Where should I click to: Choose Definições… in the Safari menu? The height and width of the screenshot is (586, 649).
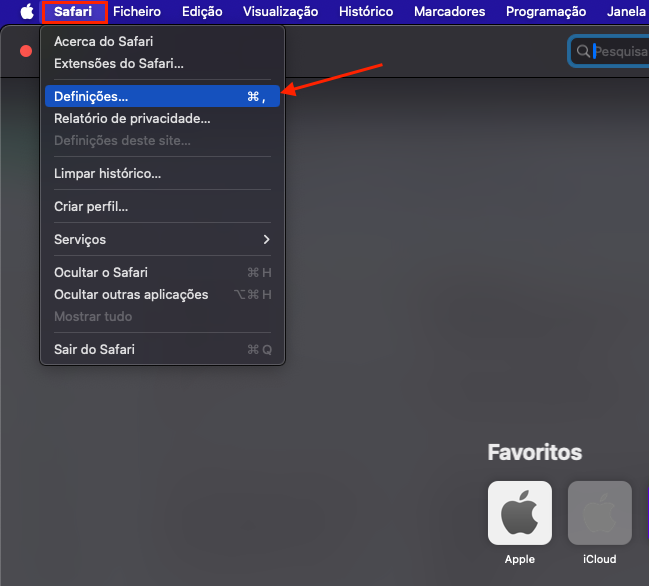click(x=162, y=96)
